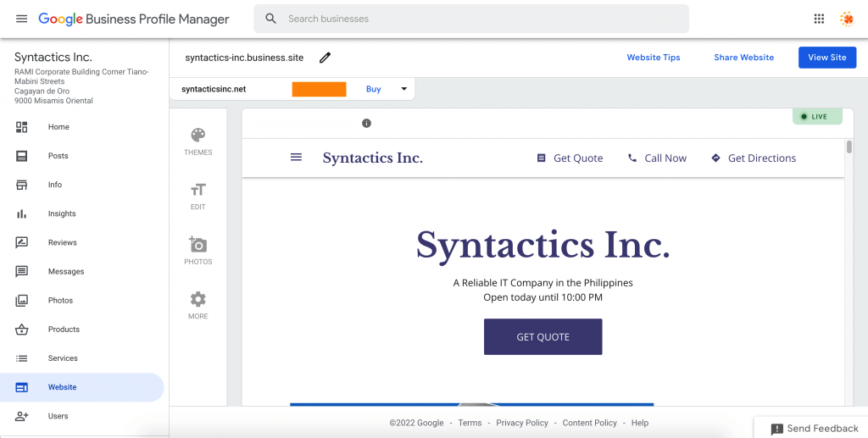Click Call Now text in preview
This screenshot has width=868, height=438.
pyautogui.click(x=665, y=158)
